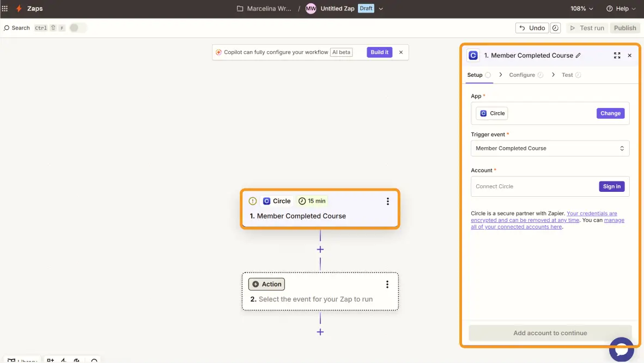The width and height of the screenshot is (644, 363).
Task: Click the Action chip on step 2
Action: 266,284
